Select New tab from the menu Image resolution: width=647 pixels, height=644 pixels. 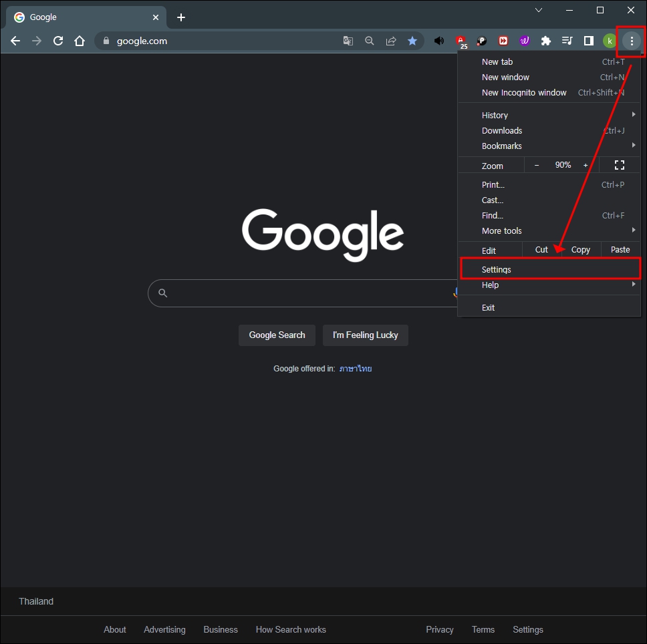tap(549, 62)
